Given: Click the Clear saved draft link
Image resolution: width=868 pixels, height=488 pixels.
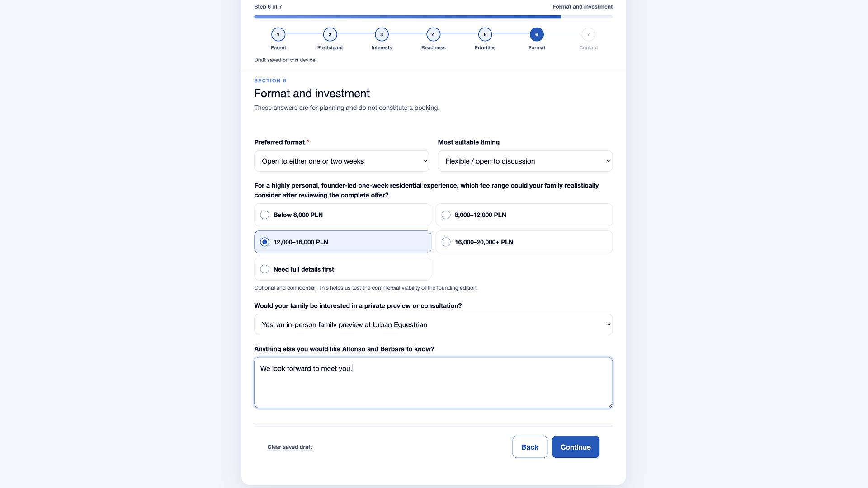Looking at the screenshot, I should 290,447.
